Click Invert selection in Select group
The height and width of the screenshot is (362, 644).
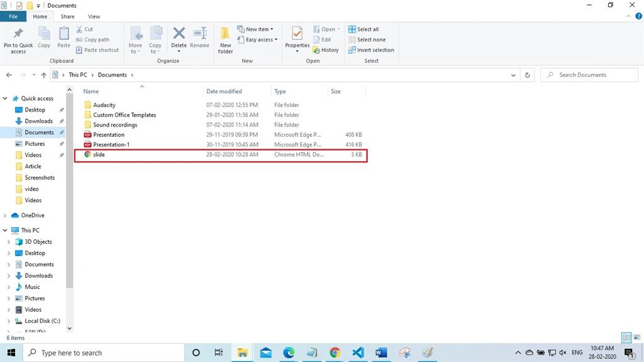(x=371, y=50)
